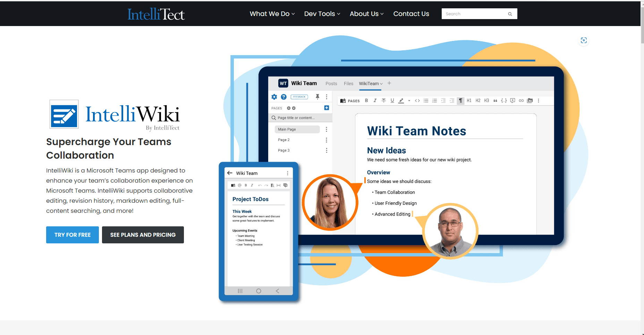This screenshot has height=335, width=644.
Task: Select the Posts tab in Wiki Team
Action: pos(331,84)
